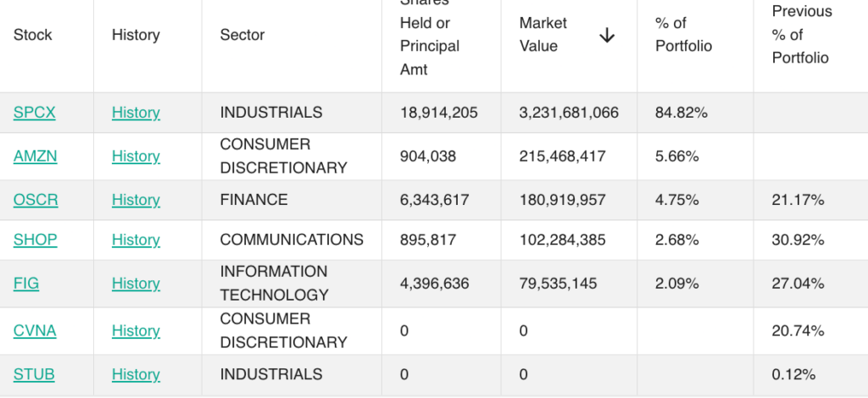The width and height of the screenshot is (868, 398).
Task: Sort by the Stock column header
Action: point(33,35)
